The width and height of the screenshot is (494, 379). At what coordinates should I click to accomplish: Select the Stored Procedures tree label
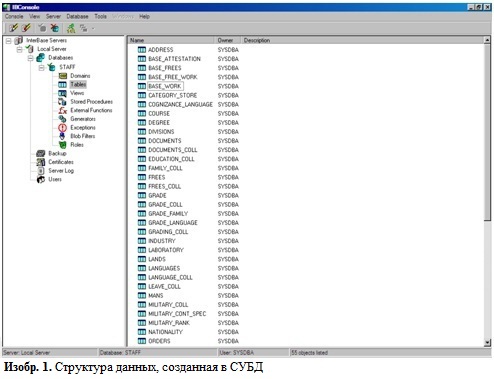coord(91,102)
